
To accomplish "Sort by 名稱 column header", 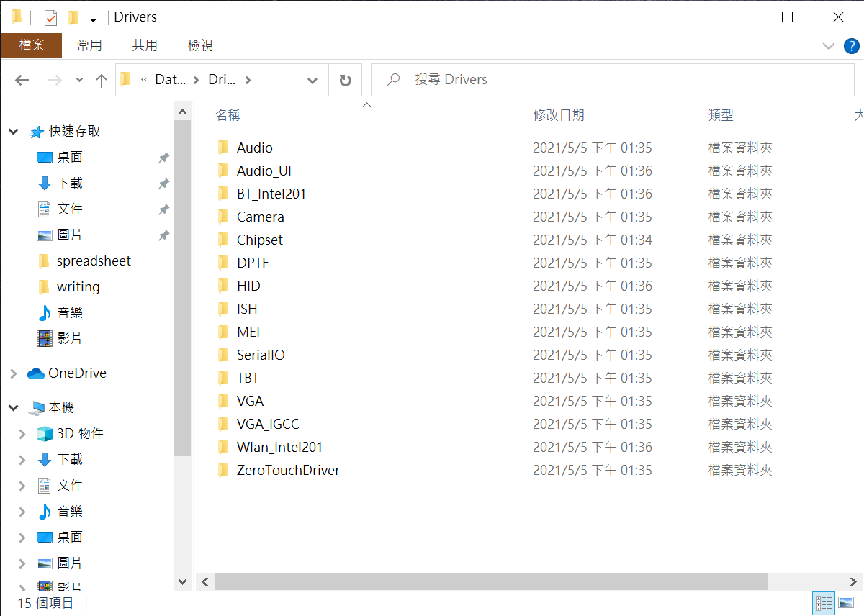I will click(228, 115).
